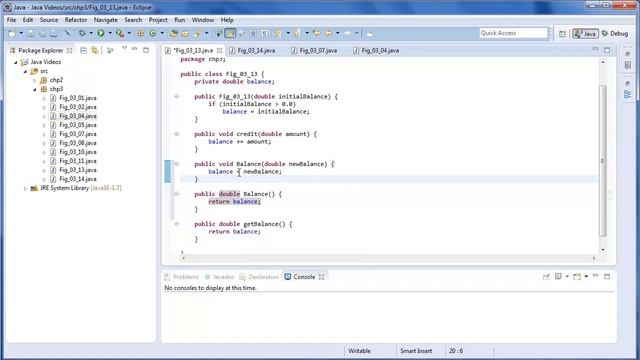Image resolution: width=640 pixels, height=360 pixels.
Task: Open the Navigate menu
Action: [106, 20]
